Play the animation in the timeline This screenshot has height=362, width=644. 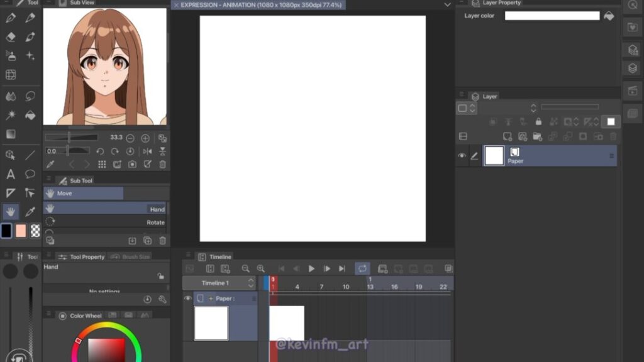point(311,268)
